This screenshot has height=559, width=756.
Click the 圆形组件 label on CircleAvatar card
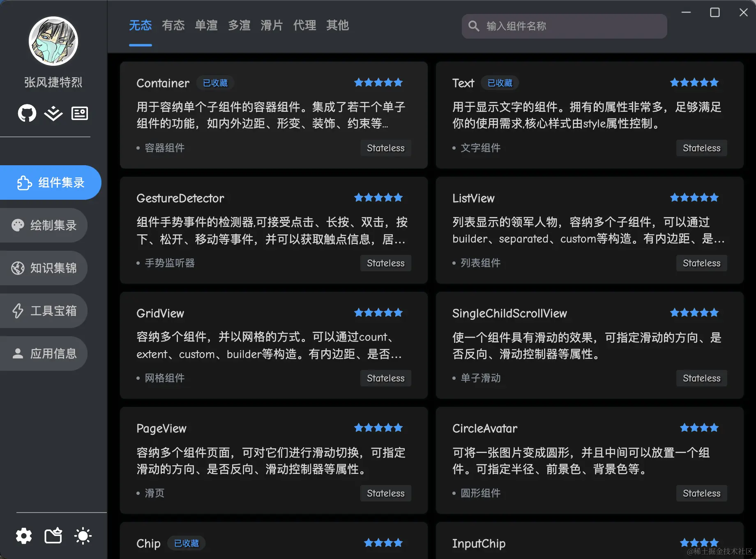(481, 493)
